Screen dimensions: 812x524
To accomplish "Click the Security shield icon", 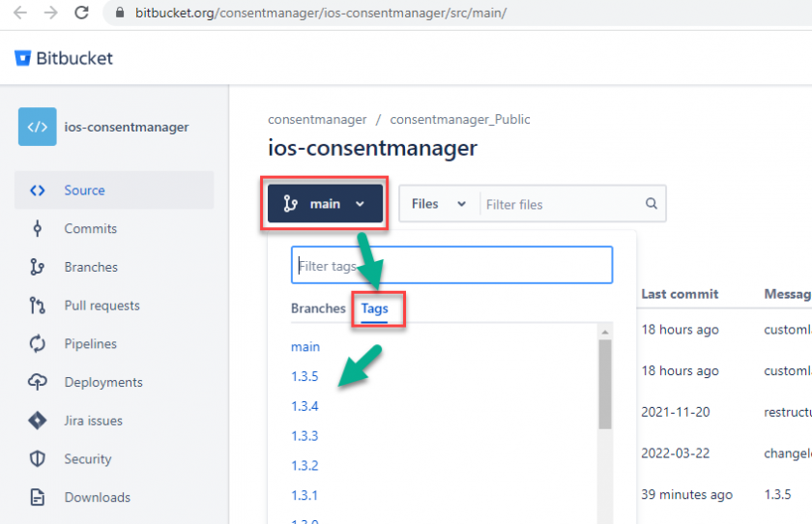I will (38, 459).
